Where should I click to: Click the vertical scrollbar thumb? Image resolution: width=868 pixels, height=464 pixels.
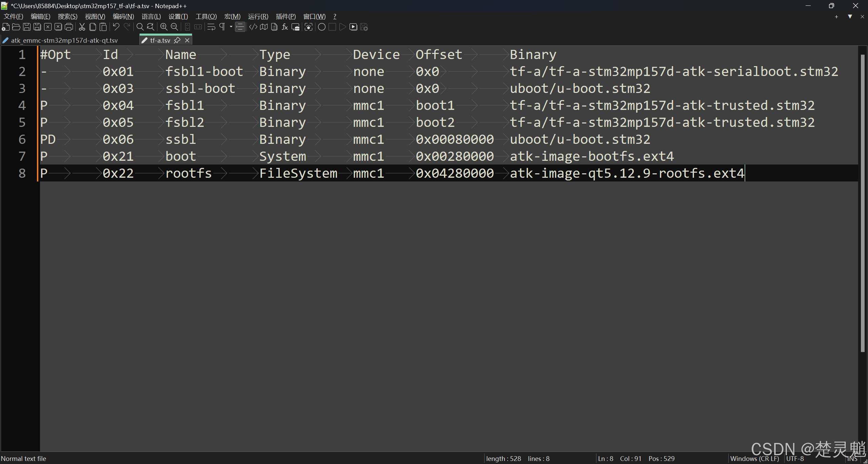pyautogui.click(x=863, y=204)
